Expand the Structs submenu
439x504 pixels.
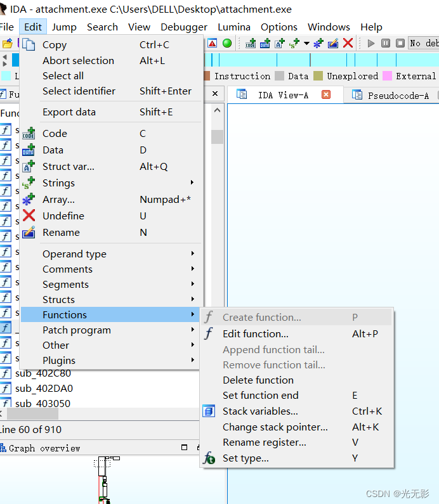click(110, 300)
